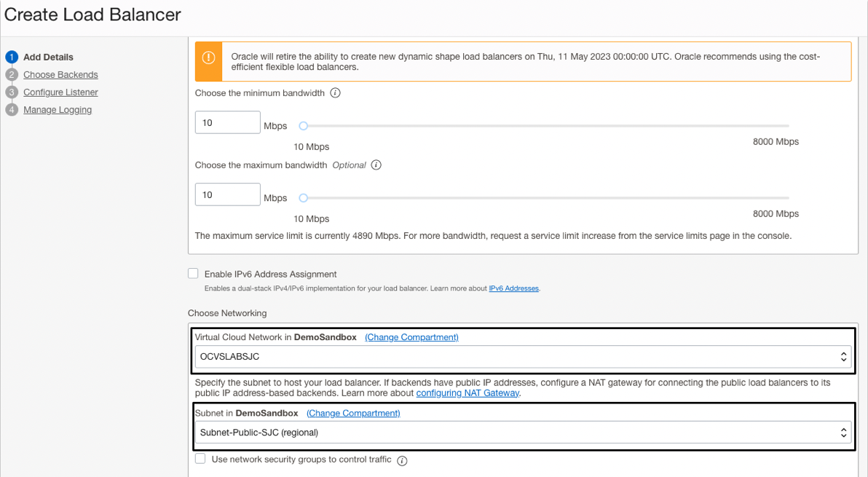The image size is (868, 477).
Task: Click the Subnet selector chevron
Action: point(843,433)
